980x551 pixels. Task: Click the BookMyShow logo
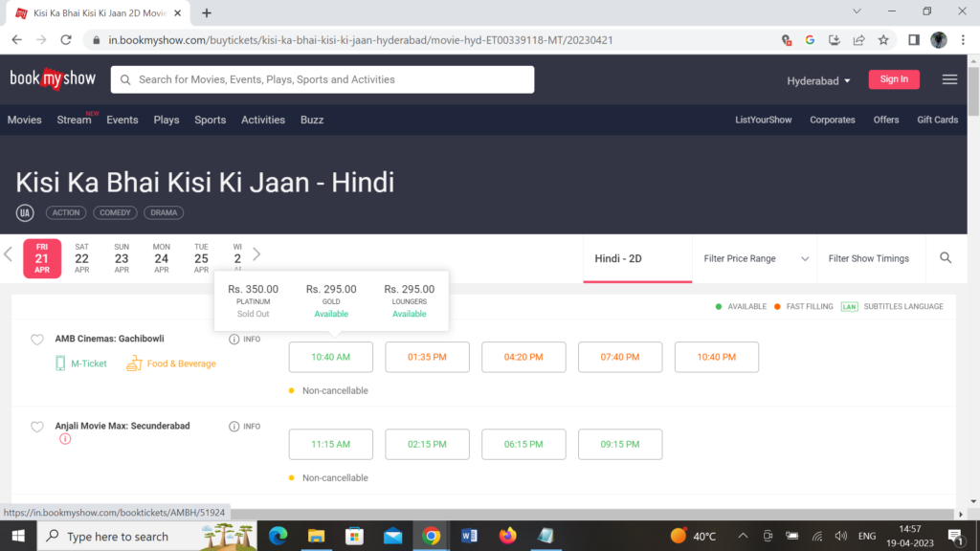[x=53, y=79]
